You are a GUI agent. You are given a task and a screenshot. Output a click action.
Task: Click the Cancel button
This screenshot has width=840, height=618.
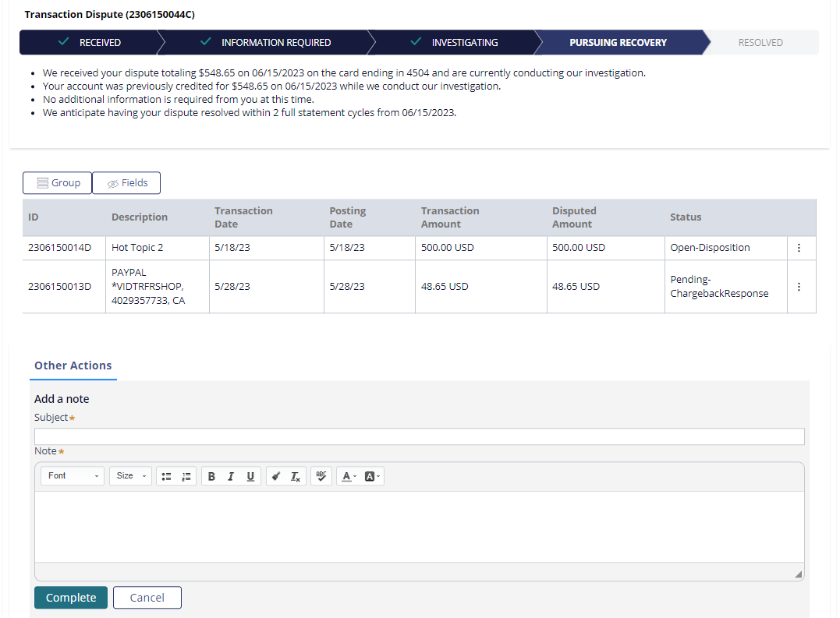click(147, 598)
